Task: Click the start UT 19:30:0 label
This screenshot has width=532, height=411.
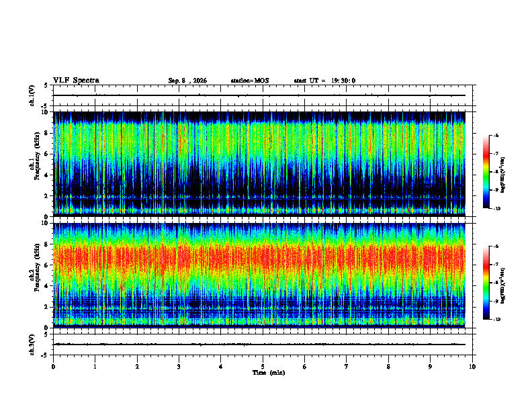Action: pyautogui.click(x=324, y=81)
